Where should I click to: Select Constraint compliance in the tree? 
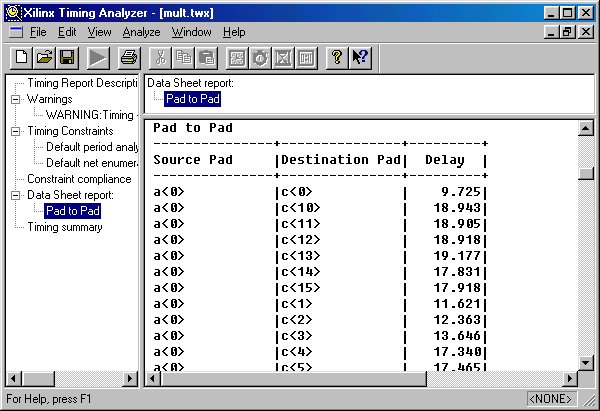(x=79, y=179)
